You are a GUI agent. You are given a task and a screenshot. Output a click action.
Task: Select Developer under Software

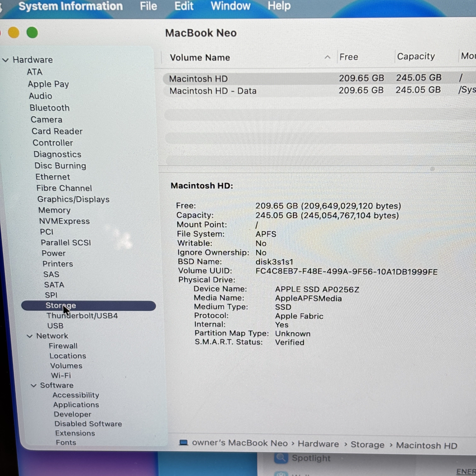pos(72,414)
